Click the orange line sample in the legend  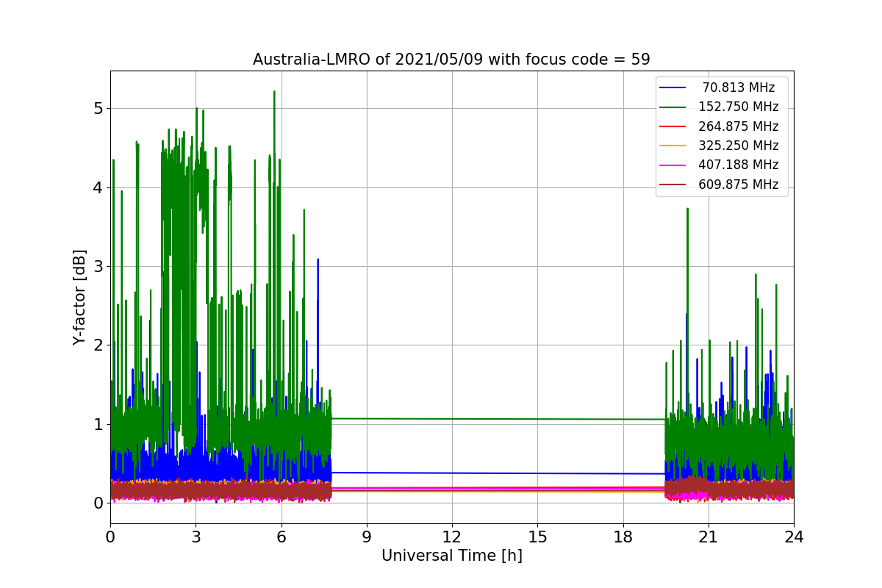click(x=673, y=146)
